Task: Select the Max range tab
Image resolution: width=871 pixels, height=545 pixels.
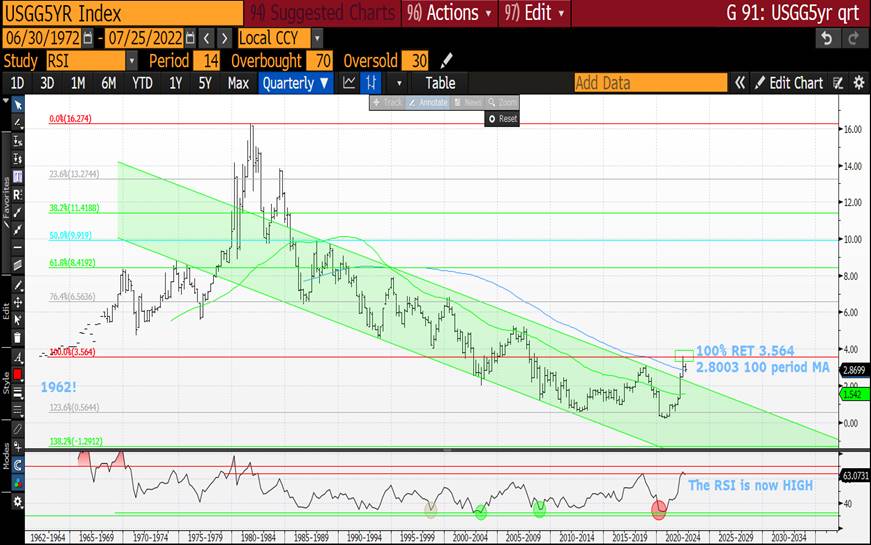Action: pyautogui.click(x=238, y=83)
